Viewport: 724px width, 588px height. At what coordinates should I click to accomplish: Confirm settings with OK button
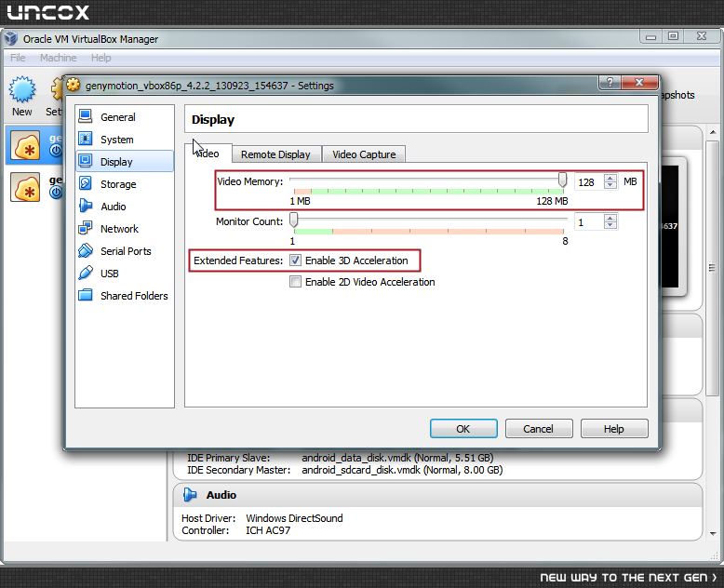tap(463, 429)
